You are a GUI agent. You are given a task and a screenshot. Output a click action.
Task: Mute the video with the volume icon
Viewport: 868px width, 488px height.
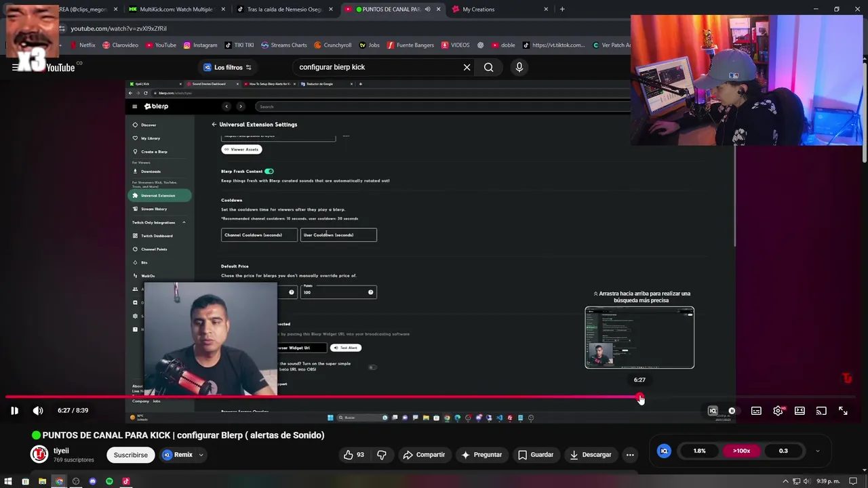coord(38,410)
